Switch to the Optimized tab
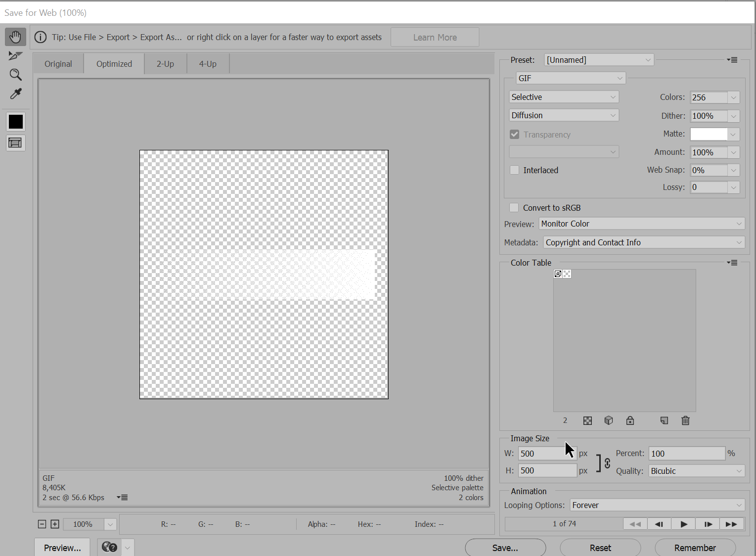Screen dimensions: 756x556 pyautogui.click(x=114, y=64)
